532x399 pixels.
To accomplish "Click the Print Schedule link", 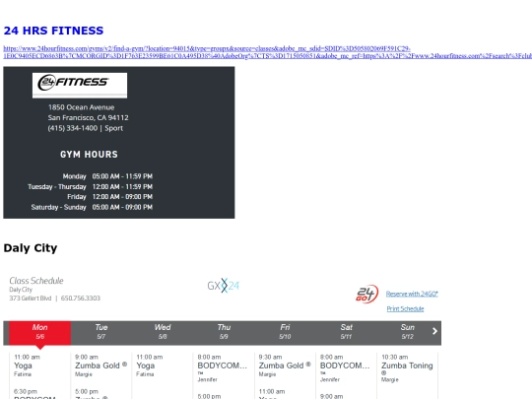I will (x=405, y=308).
